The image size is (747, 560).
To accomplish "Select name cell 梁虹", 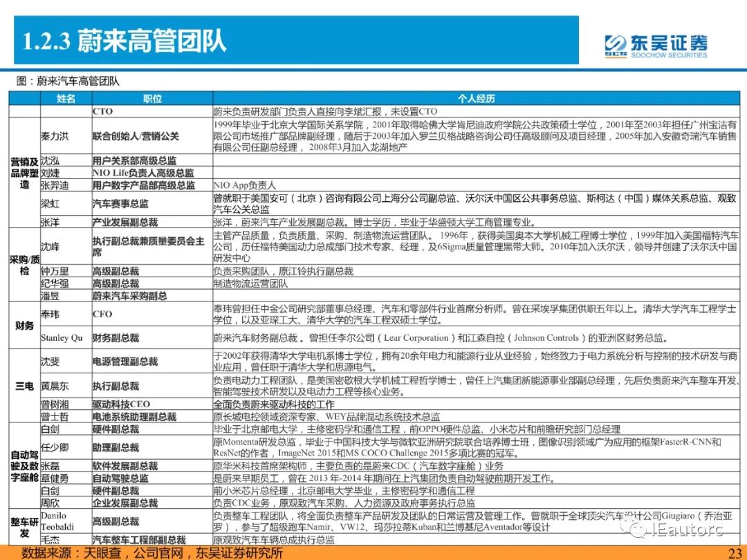I will (66, 203).
